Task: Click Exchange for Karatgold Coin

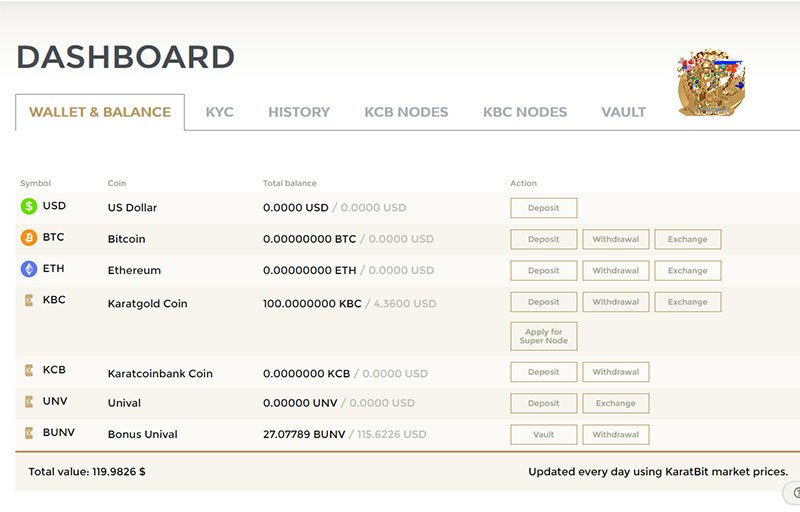Action: [x=688, y=302]
